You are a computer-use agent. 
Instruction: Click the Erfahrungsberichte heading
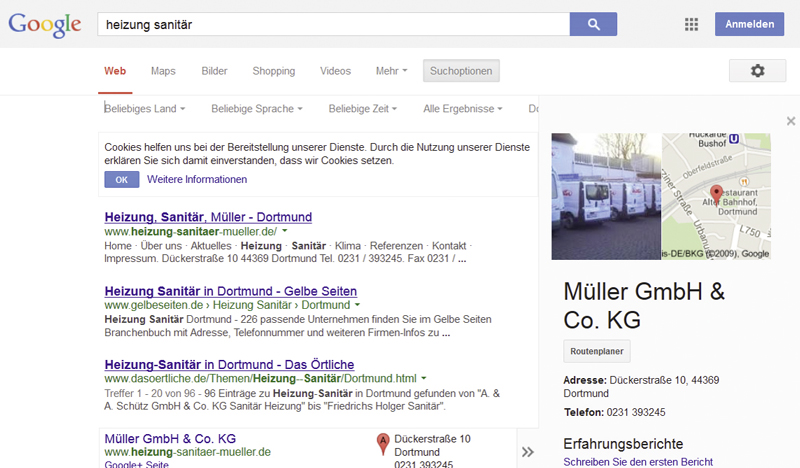pos(623,444)
